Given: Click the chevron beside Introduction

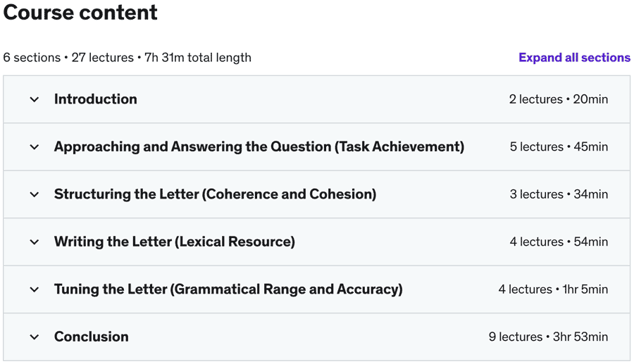Looking at the screenshot, I should 34,99.
